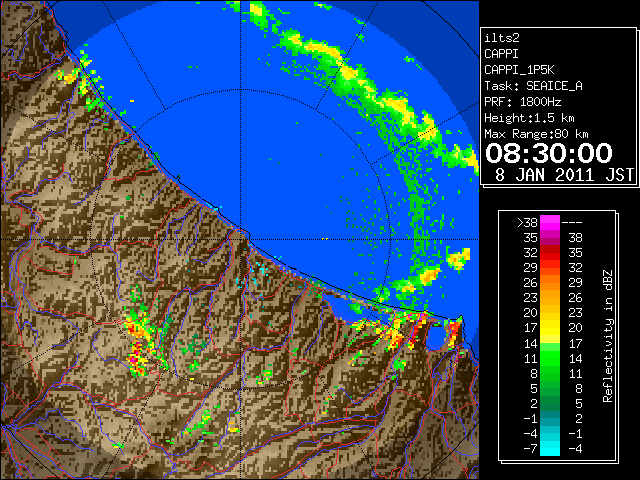Select the 'CAPPI' product type text
The image size is (640, 480).
coord(501,54)
